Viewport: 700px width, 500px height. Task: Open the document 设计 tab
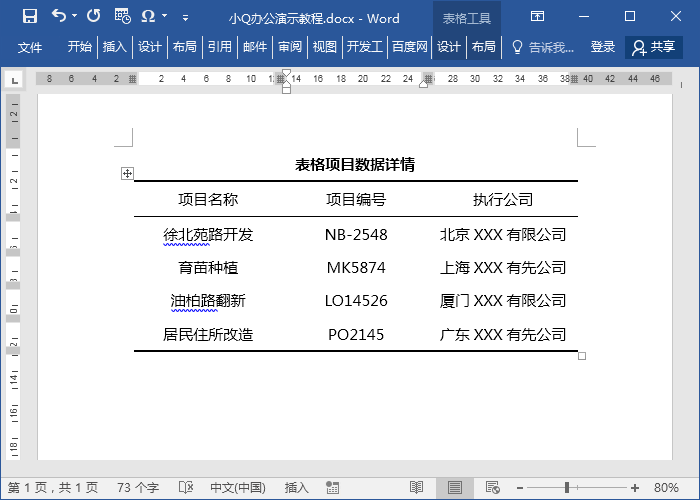[149, 47]
